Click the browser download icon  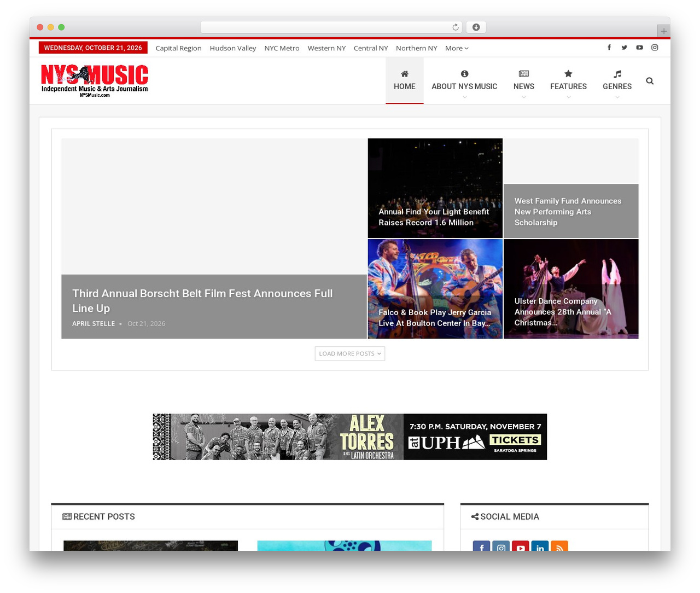click(476, 27)
